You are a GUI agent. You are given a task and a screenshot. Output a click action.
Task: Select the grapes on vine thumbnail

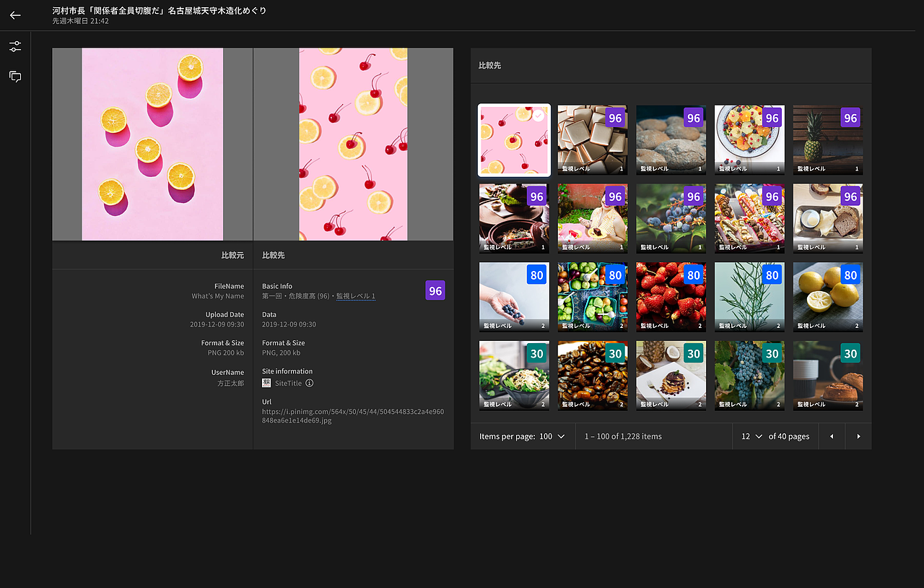749,376
